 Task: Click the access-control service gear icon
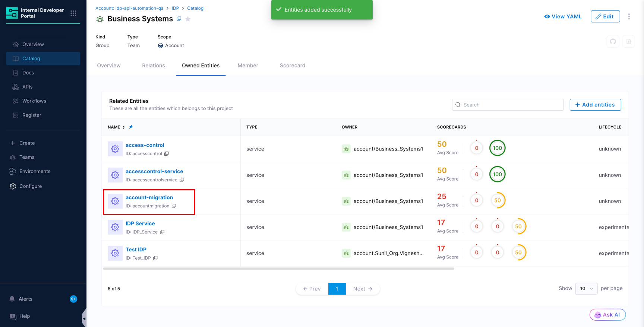click(115, 149)
